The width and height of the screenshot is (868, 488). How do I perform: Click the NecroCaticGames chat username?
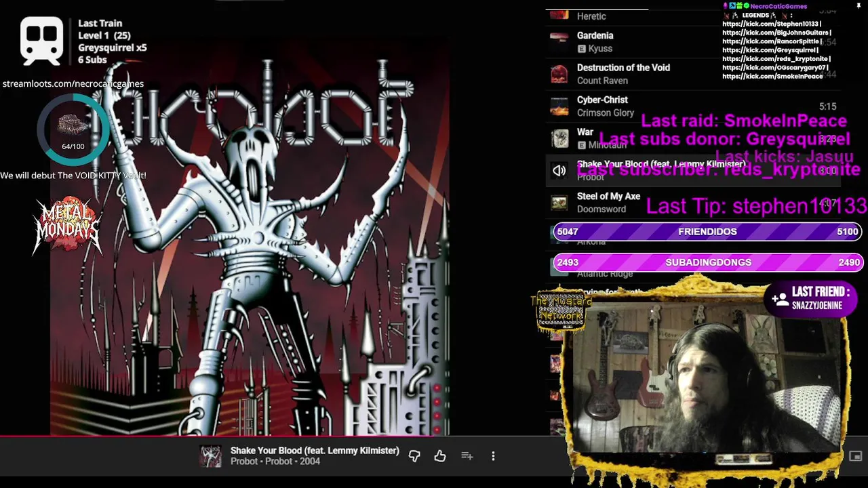coord(778,6)
